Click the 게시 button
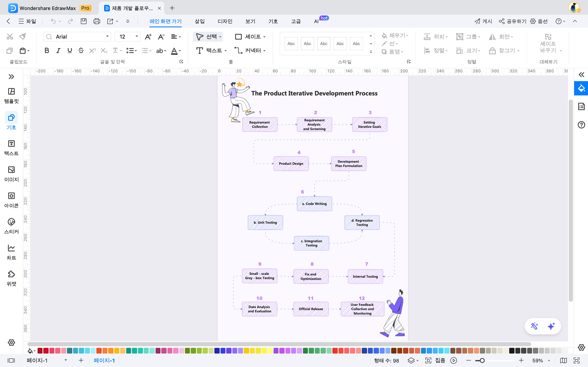This screenshot has height=367, width=588. click(x=483, y=21)
